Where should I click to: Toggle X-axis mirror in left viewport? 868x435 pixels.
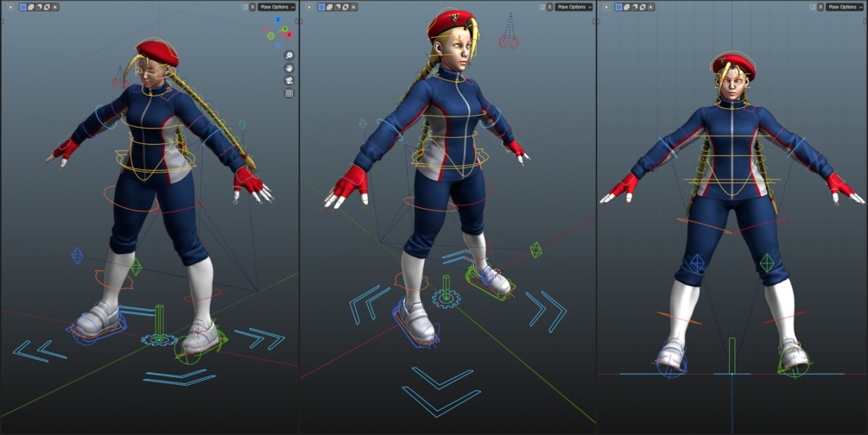[x=252, y=7]
